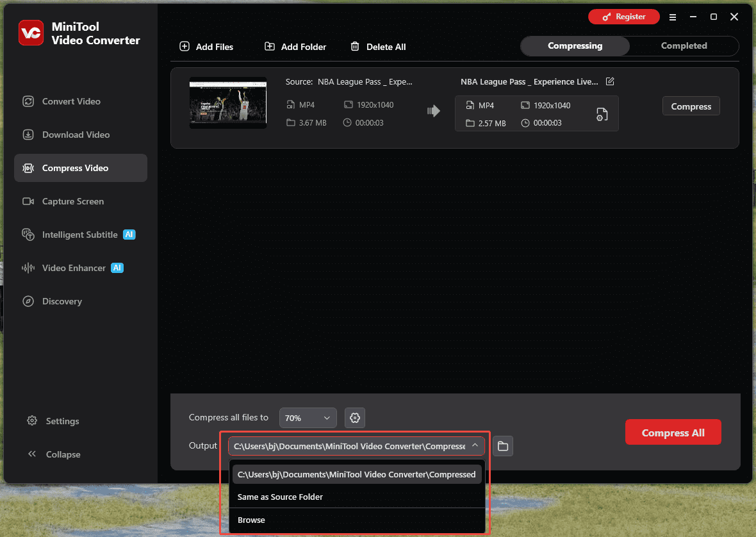The image size is (756, 537).
Task: Select Compress Video in the sidebar
Action: point(81,168)
